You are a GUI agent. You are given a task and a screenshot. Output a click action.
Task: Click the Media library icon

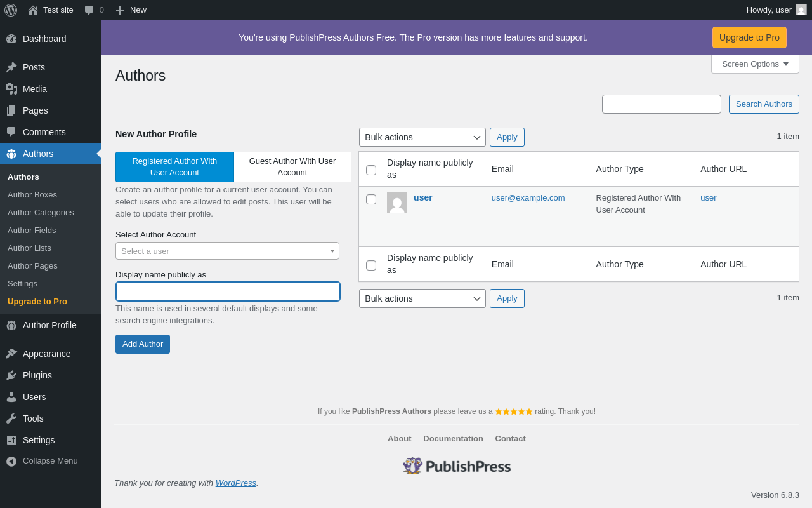point(11,89)
